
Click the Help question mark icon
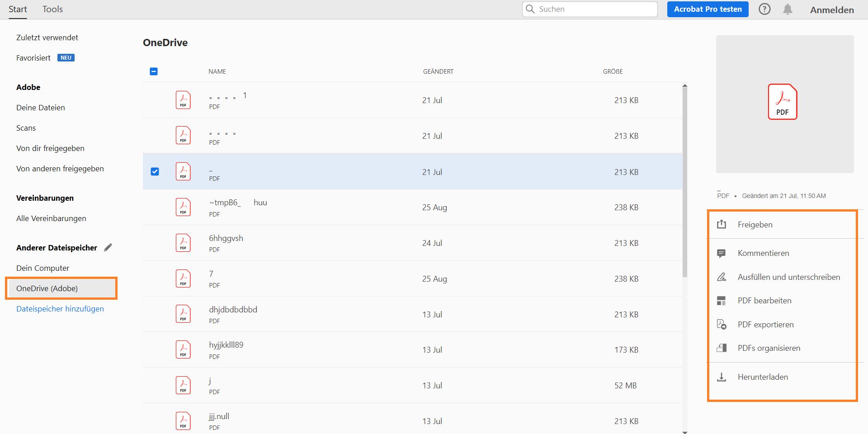coord(764,9)
